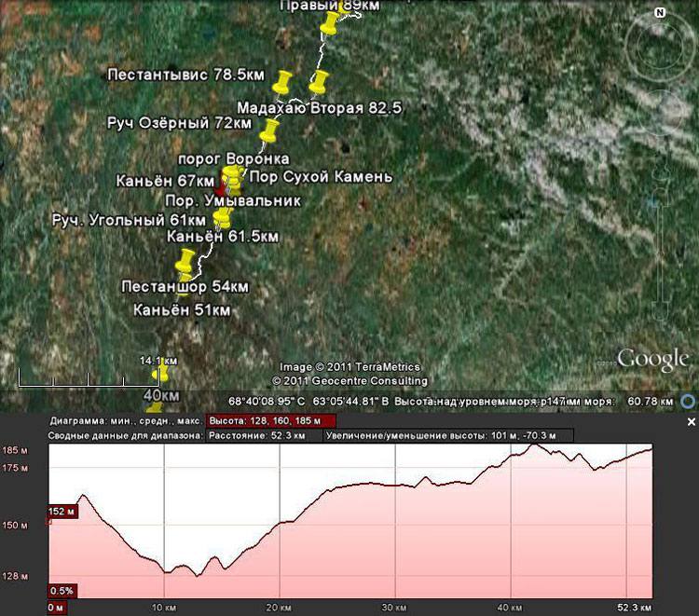Select the 40км placemark pin
This screenshot has height=616, width=699.
pos(155,406)
